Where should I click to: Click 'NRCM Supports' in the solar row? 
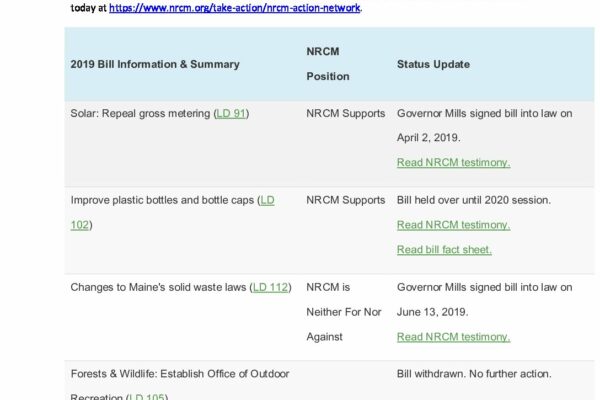[345, 113]
